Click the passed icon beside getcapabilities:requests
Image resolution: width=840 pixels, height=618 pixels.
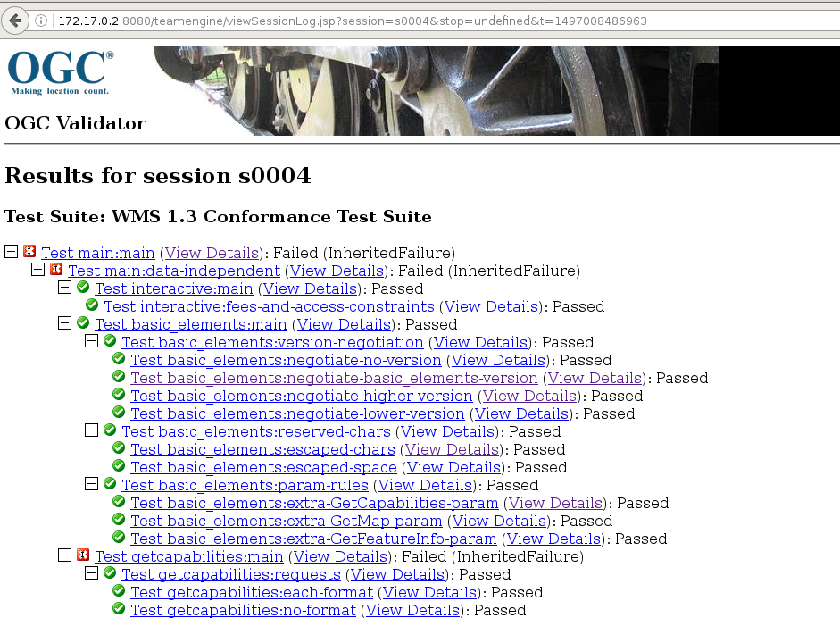(x=110, y=573)
